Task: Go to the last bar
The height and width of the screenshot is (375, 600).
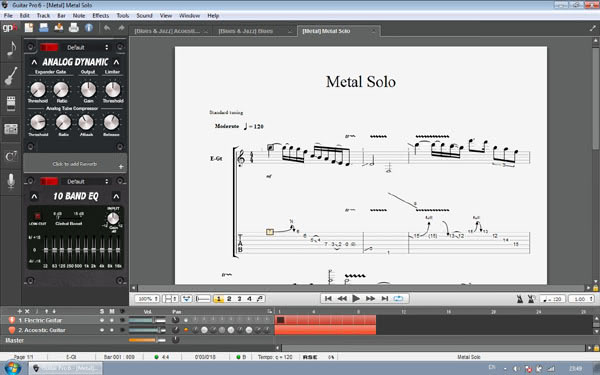Action: click(x=385, y=298)
